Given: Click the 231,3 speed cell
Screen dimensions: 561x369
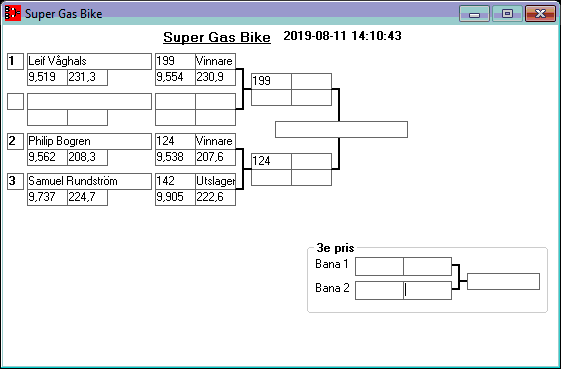Looking at the screenshot, I should [x=87, y=77].
